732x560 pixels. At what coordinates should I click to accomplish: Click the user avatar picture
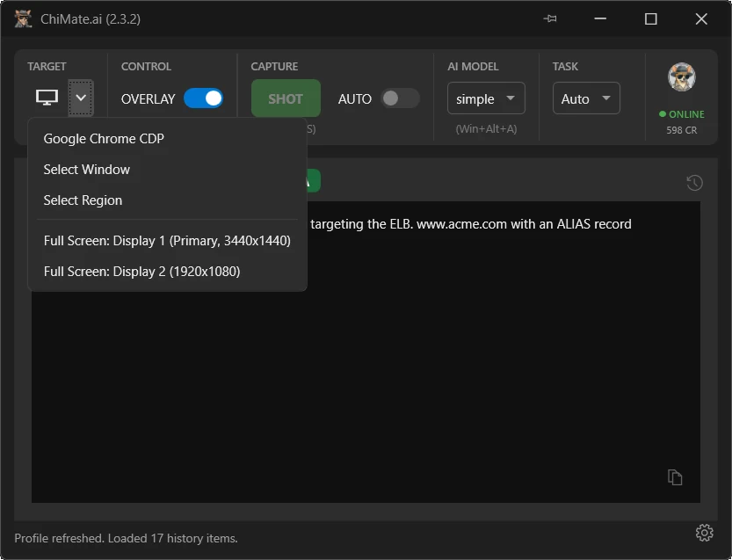point(682,77)
